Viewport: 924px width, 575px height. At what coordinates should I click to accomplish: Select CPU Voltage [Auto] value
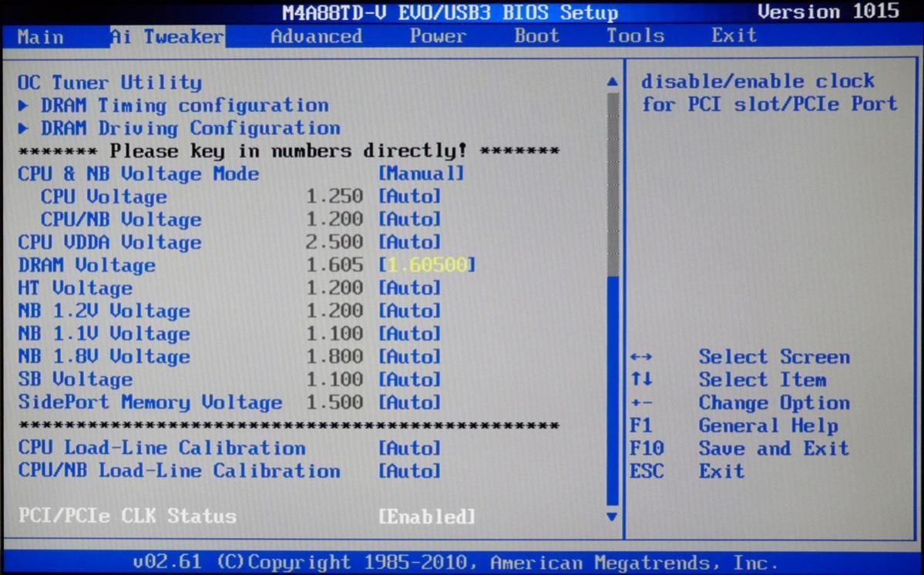409,197
